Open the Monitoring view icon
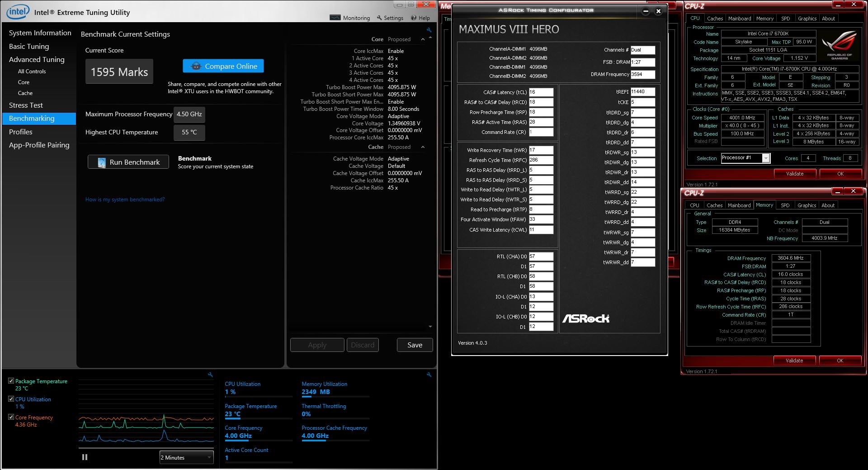Viewport: 868px width, 470px height. pyautogui.click(x=335, y=18)
